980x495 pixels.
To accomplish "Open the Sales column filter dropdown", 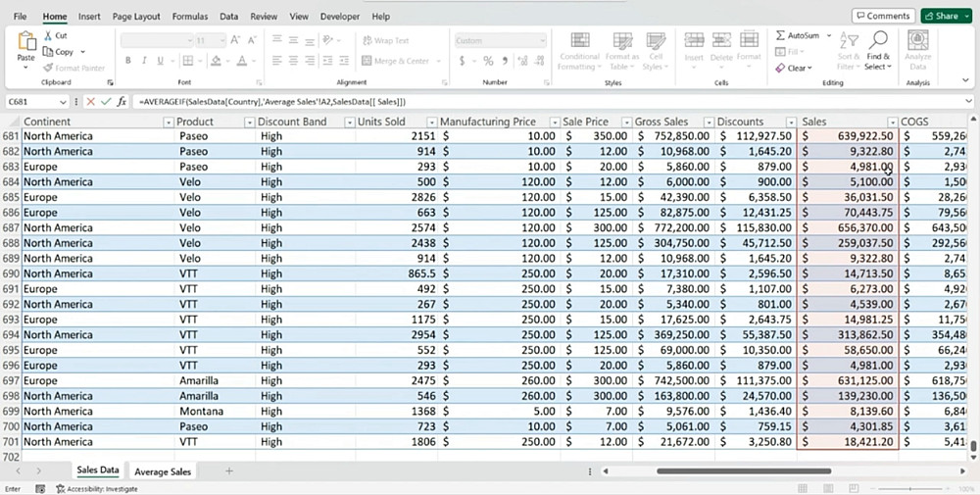I will click(x=891, y=122).
